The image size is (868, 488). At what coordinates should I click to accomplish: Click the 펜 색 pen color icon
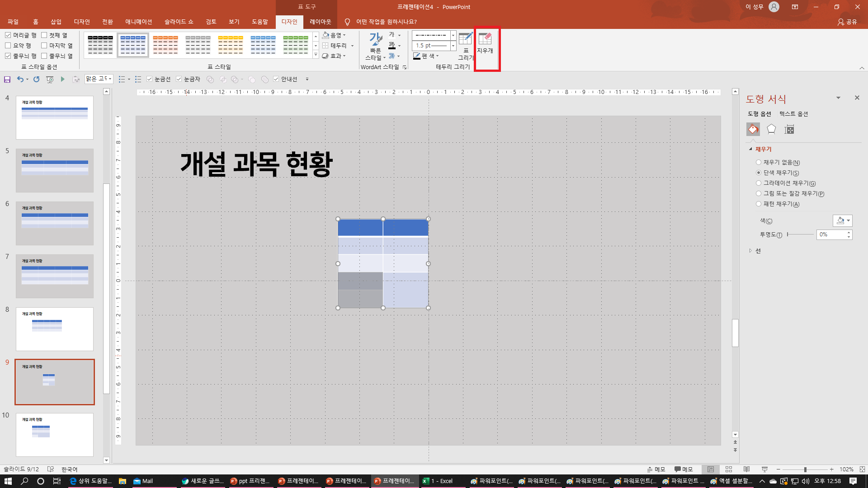pyautogui.click(x=417, y=56)
